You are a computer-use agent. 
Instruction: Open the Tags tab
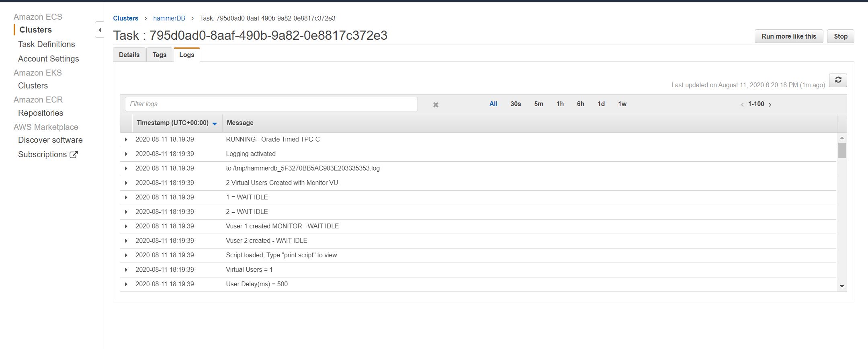tap(160, 55)
